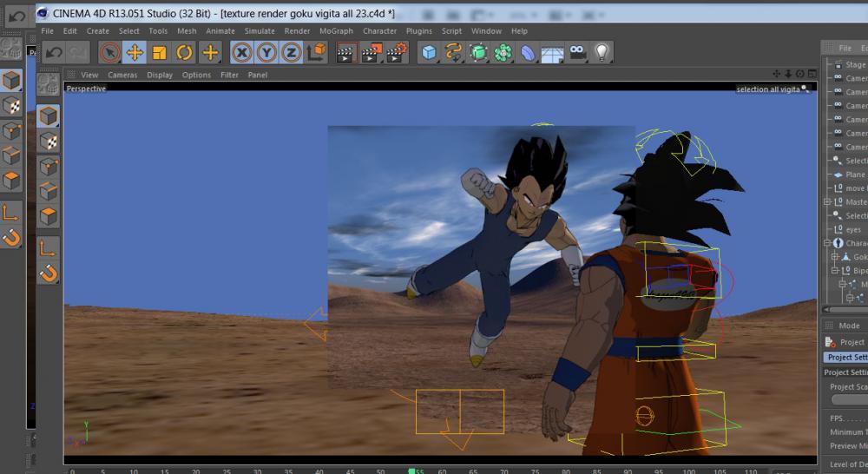Activate the Scale tool
The width and height of the screenshot is (868, 474).
tap(160, 53)
